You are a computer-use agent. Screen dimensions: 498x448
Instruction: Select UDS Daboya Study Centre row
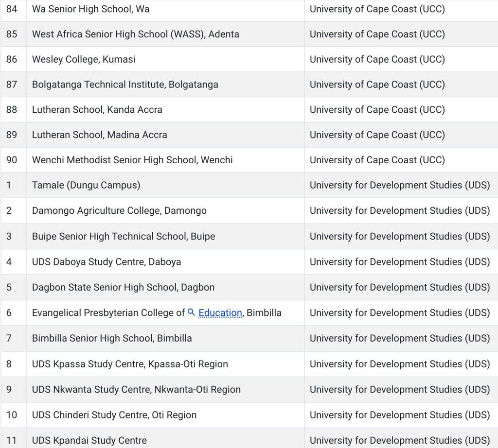(107, 261)
